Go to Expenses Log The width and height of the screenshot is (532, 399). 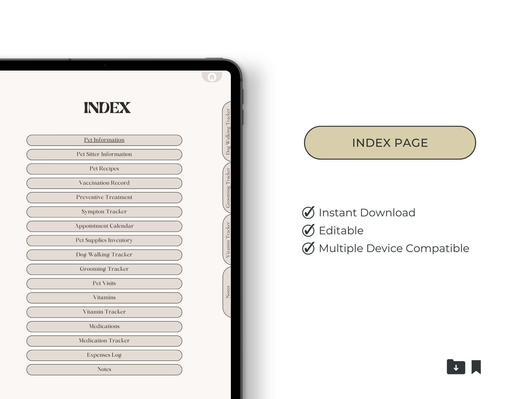click(x=104, y=355)
